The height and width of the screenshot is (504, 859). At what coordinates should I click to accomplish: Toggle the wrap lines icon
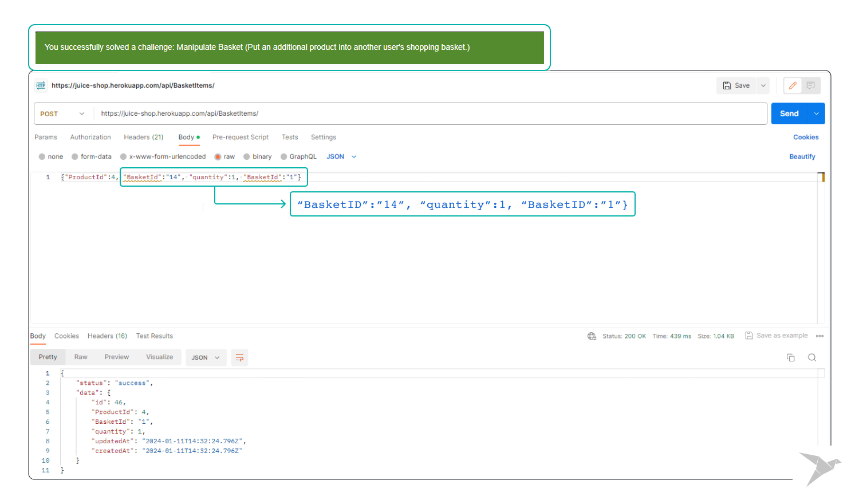click(239, 357)
